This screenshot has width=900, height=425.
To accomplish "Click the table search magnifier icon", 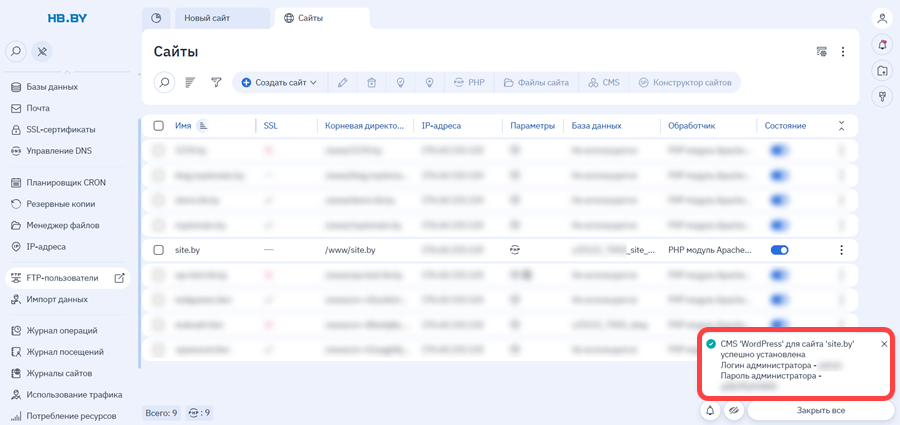I will (x=164, y=83).
